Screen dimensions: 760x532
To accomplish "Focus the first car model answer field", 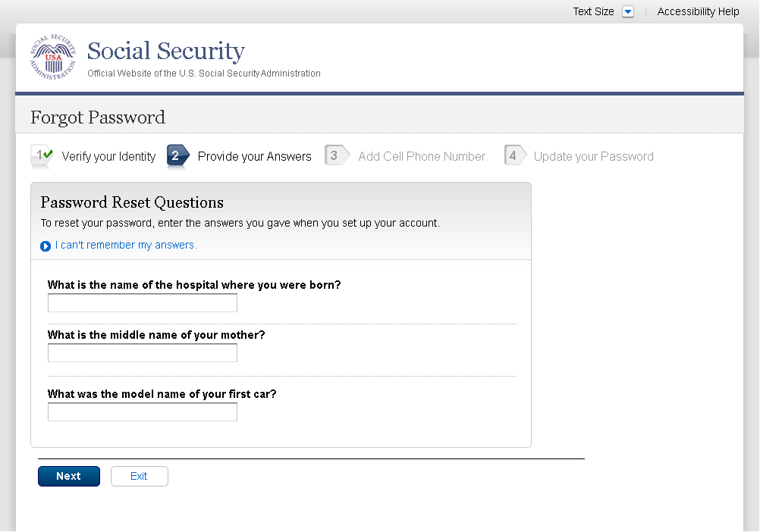I will [x=143, y=412].
